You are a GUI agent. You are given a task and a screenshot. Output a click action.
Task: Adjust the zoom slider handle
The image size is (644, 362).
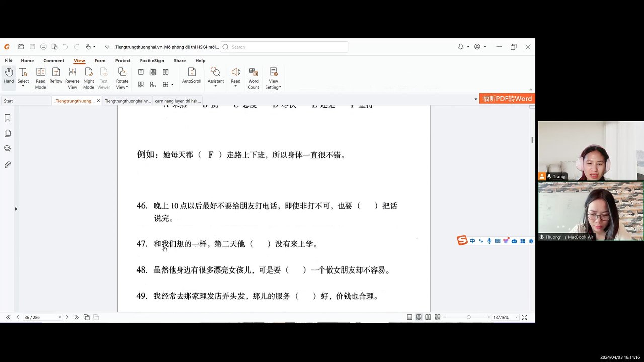click(x=468, y=317)
